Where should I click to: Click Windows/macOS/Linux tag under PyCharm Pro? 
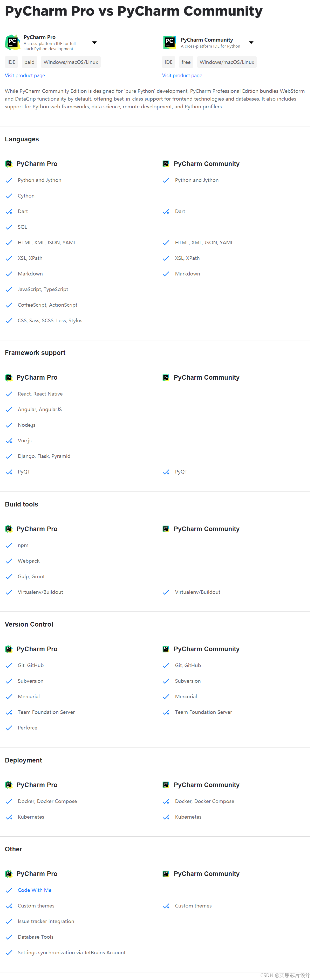[x=71, y=62]
